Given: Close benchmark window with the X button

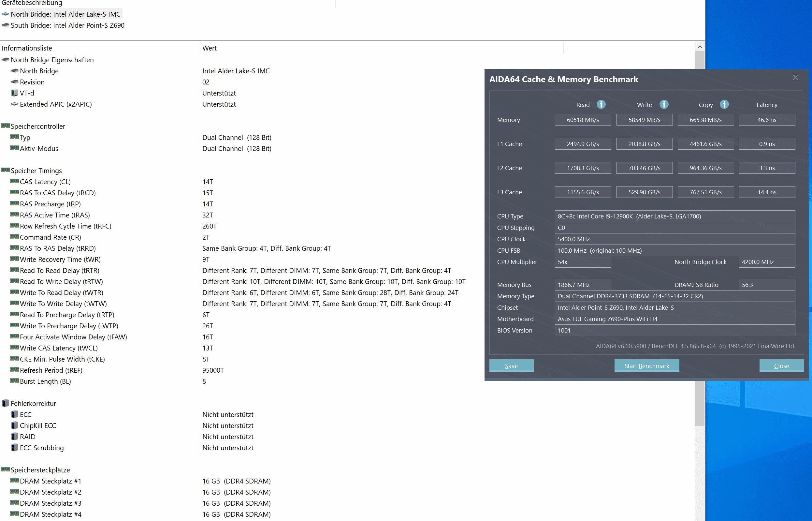Looking at the screenshot, I should (x=795, y=78).
